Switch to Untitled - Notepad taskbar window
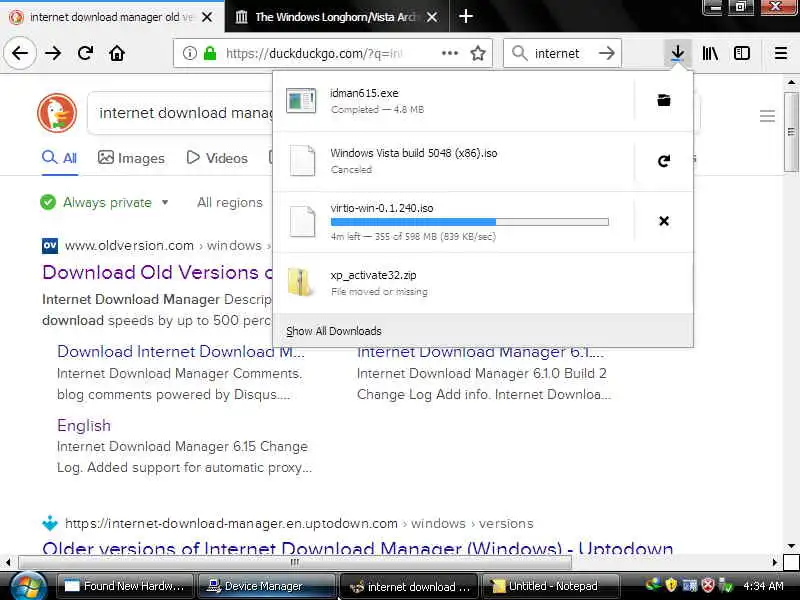The height and width of the screenshot is (600, 800). (551, 586)
